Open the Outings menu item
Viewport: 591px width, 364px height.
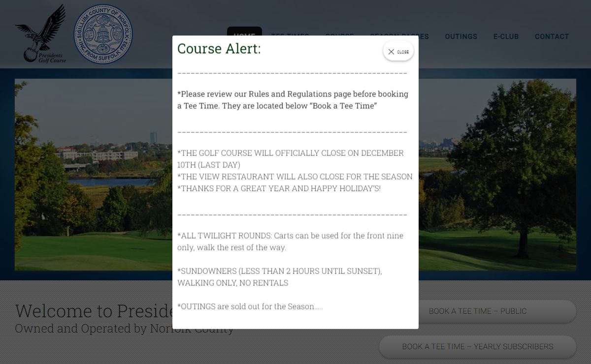pos(461,36)
